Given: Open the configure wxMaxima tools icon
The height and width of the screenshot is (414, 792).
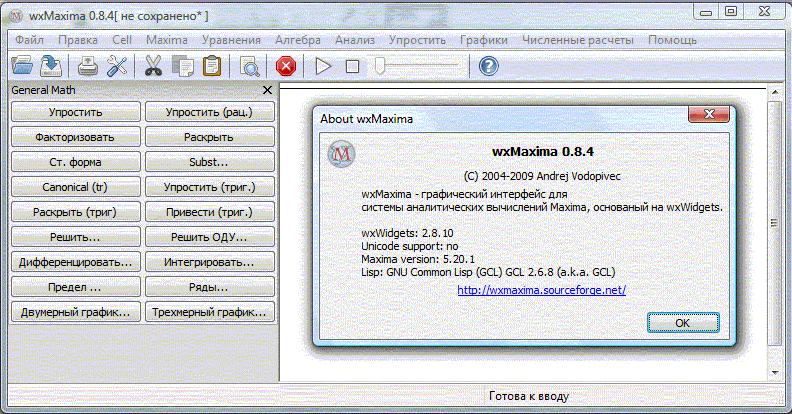Looking at the screenshot, I should (117, 66).
